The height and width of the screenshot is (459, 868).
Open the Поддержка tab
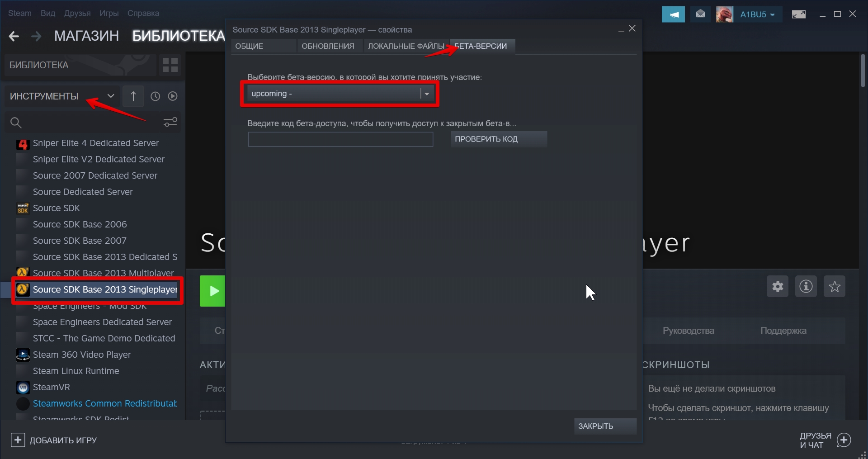[783, 331]
